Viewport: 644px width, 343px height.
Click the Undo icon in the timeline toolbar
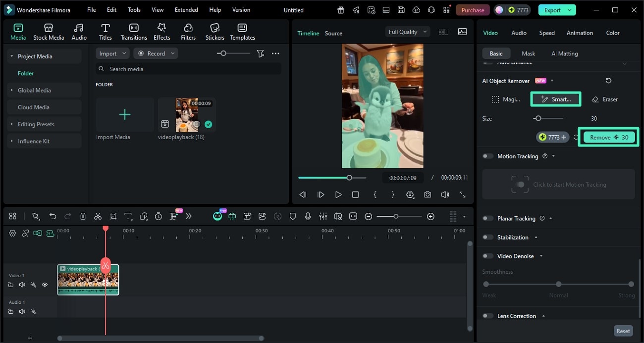[53, 216]
